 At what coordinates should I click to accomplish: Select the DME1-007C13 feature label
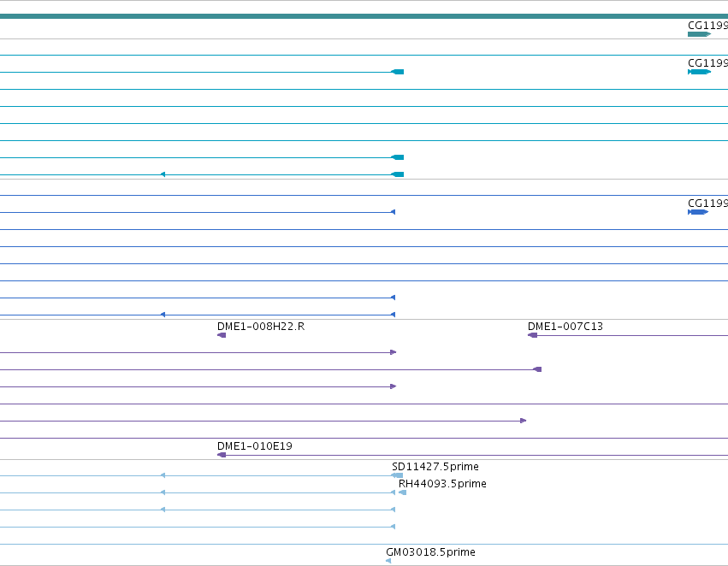(565, 326)
